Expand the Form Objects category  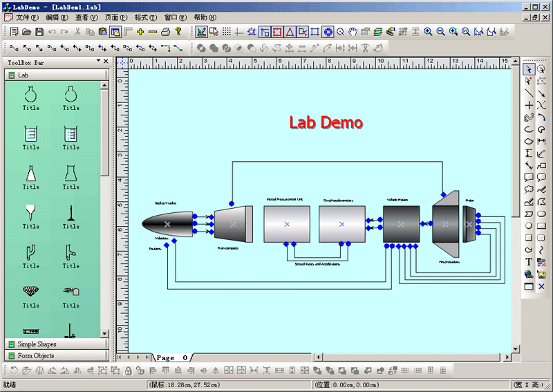(36, 355)
